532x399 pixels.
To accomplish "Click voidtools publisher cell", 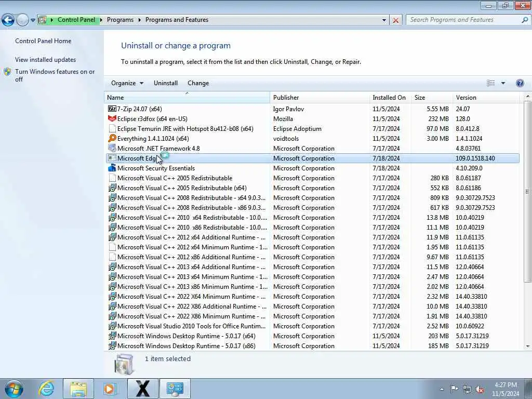I will click(286, 138).
